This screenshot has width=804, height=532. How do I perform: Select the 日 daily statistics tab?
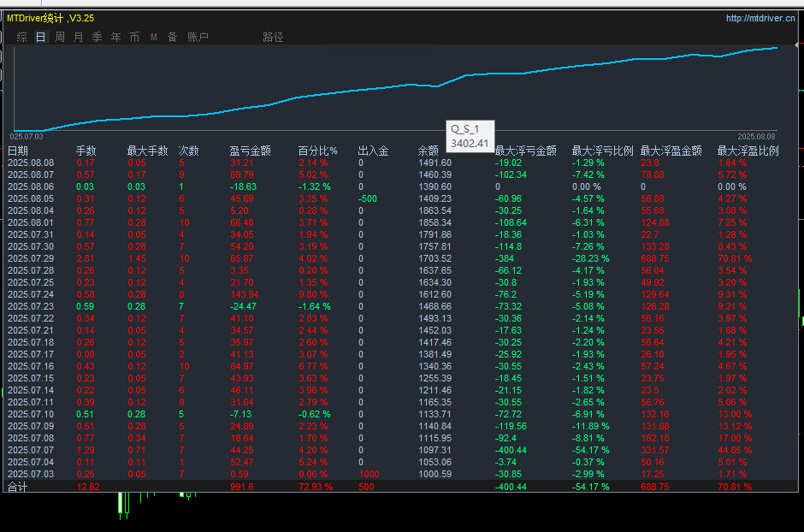pos(41,37)
